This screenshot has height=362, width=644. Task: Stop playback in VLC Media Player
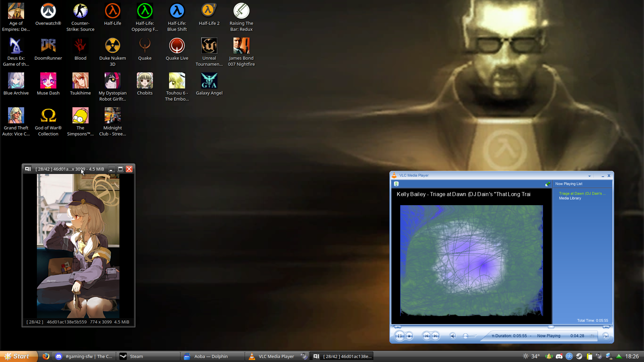(409, 336)
